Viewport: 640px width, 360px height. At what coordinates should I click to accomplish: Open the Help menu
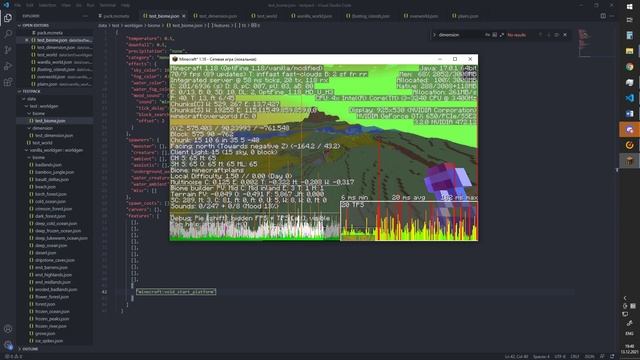[x=125, y=5]
